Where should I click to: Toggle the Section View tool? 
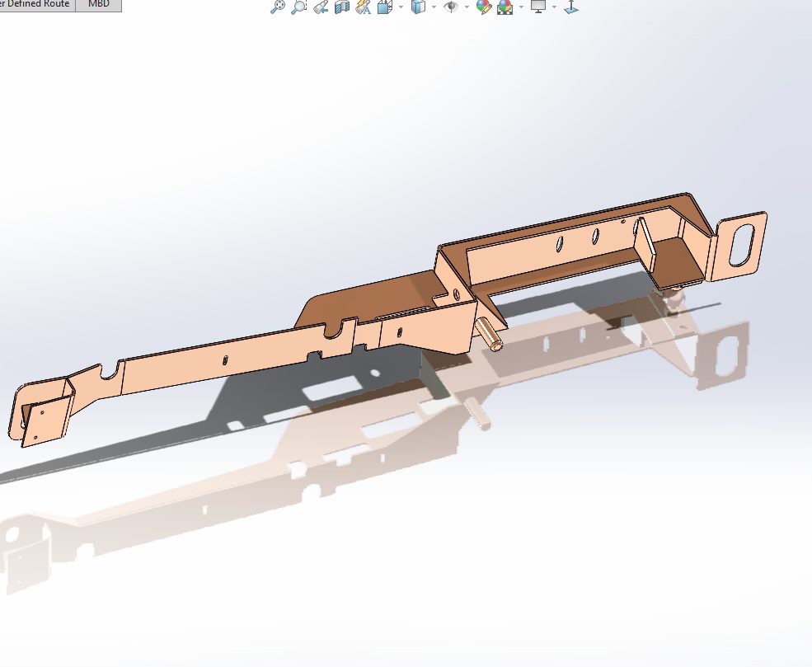342,7
